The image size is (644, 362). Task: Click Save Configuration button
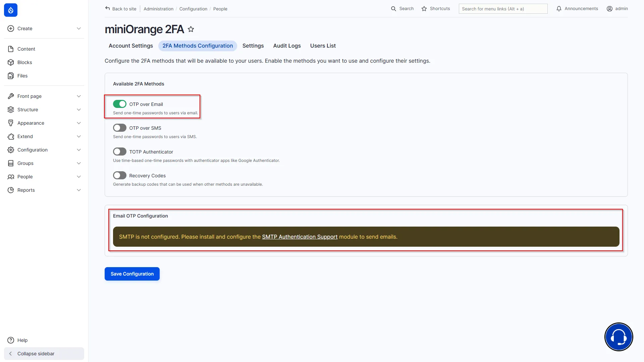(132, 274)
